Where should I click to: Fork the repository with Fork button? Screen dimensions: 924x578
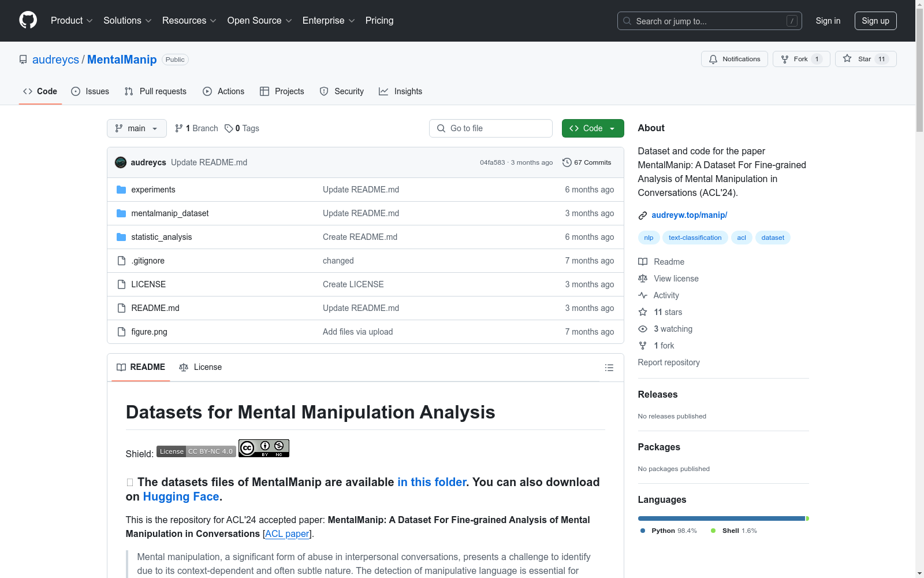click(x=801, y=59)
